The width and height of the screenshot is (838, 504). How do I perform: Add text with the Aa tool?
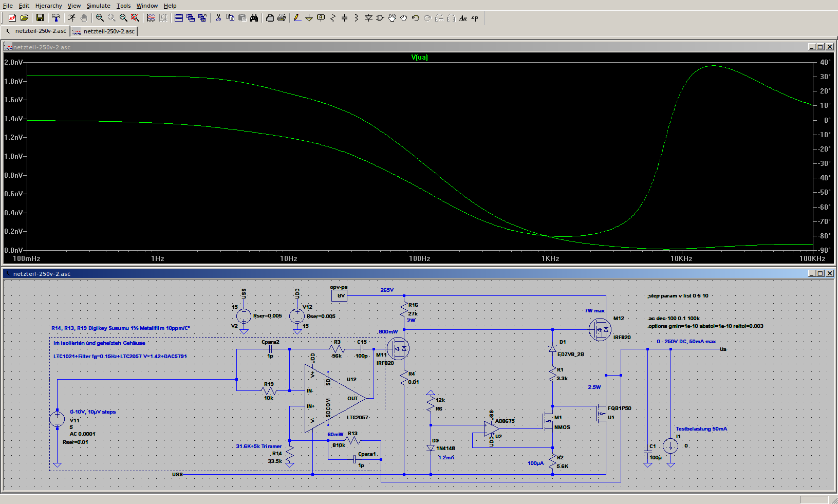[463, 18]
